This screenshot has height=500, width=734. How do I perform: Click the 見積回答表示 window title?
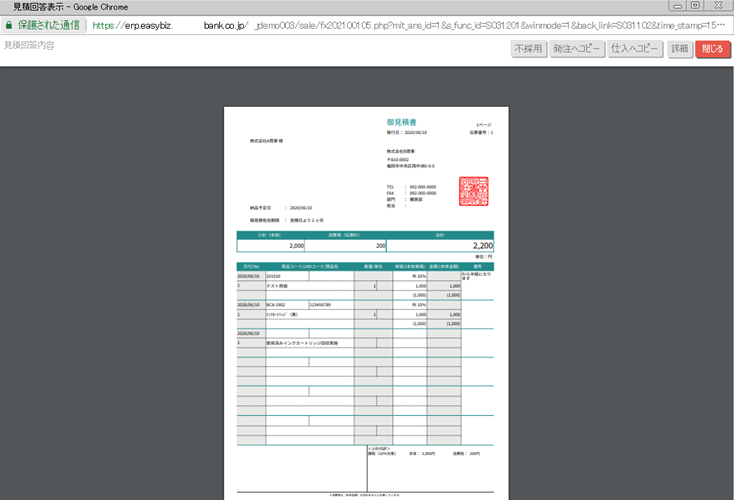coord(71,7)
